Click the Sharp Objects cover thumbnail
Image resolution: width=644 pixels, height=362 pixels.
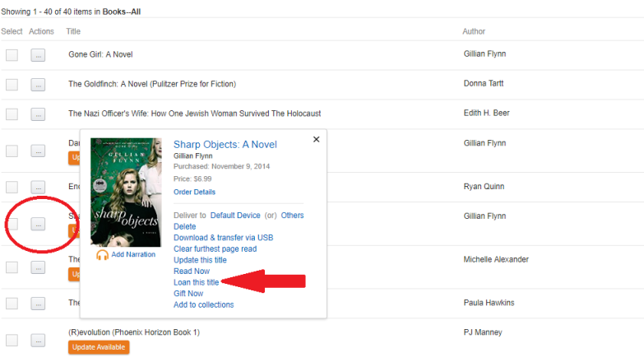(x=126, y=193)
